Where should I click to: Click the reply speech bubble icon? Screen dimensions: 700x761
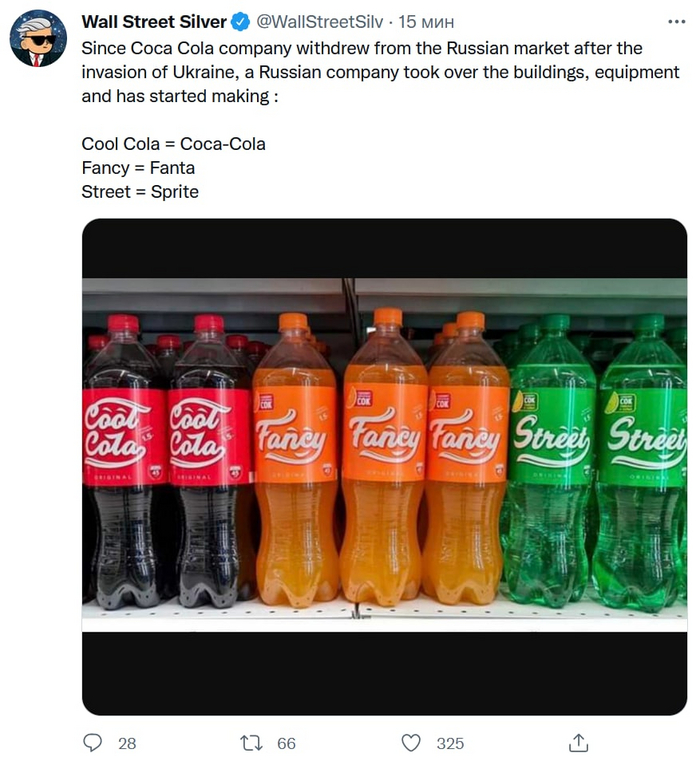(93, 743)
